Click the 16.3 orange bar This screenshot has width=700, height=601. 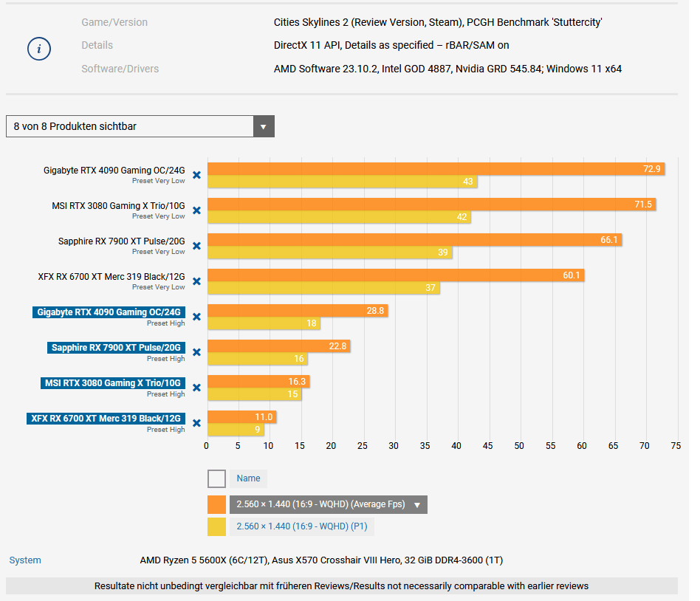coord(258,381)
